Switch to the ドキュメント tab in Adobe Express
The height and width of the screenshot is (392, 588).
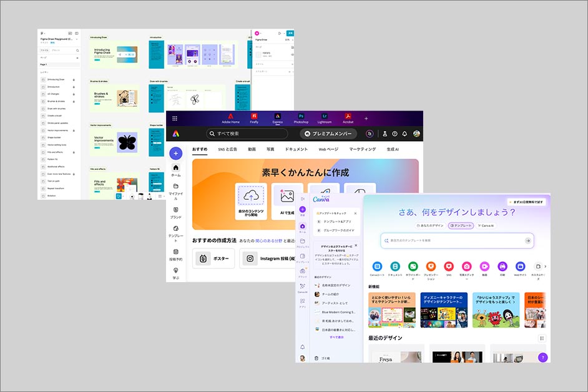(x=296, y=149)
